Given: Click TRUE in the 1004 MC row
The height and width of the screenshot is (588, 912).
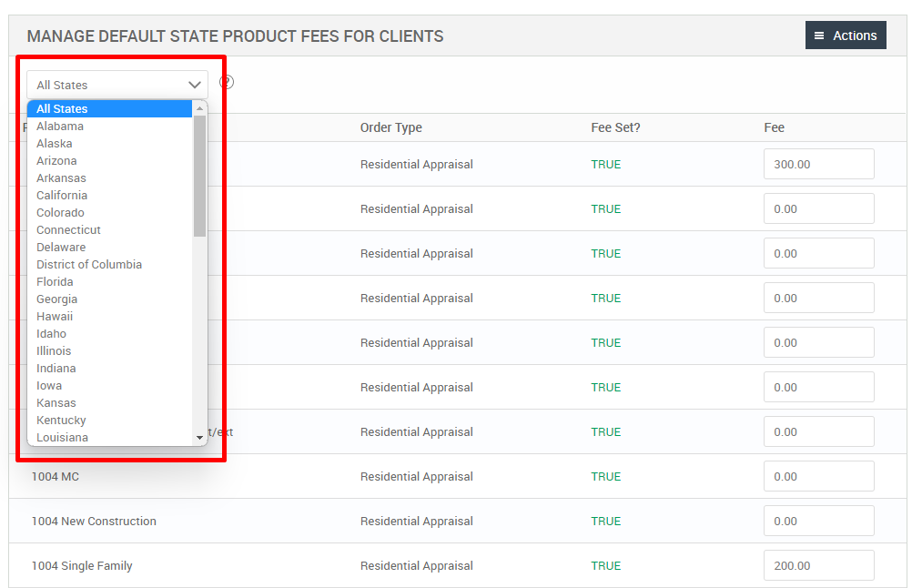Looking at the screenshot, I should 606,477.
